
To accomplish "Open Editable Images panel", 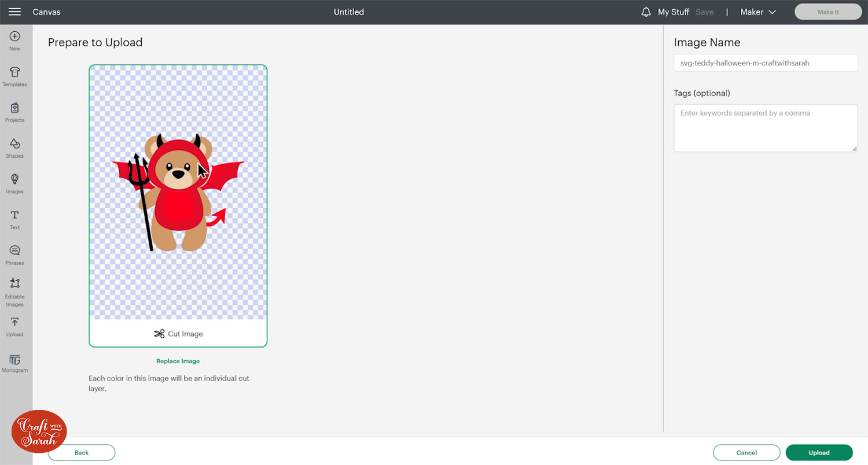I will click(x=15, y=293).
